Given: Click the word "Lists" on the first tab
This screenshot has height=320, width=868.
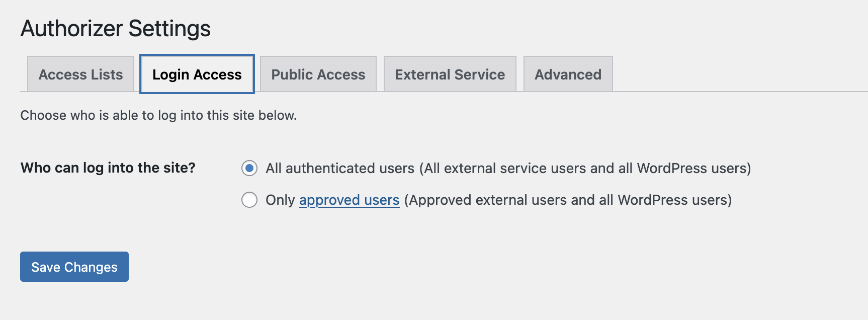Looking at the screenshot, I should (107, 74).
